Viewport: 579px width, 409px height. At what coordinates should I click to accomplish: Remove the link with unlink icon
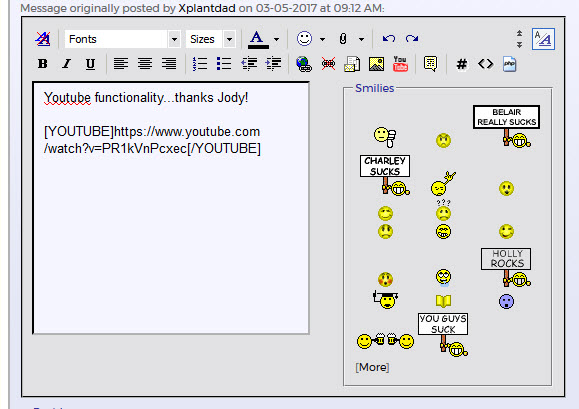coord(328,64)
